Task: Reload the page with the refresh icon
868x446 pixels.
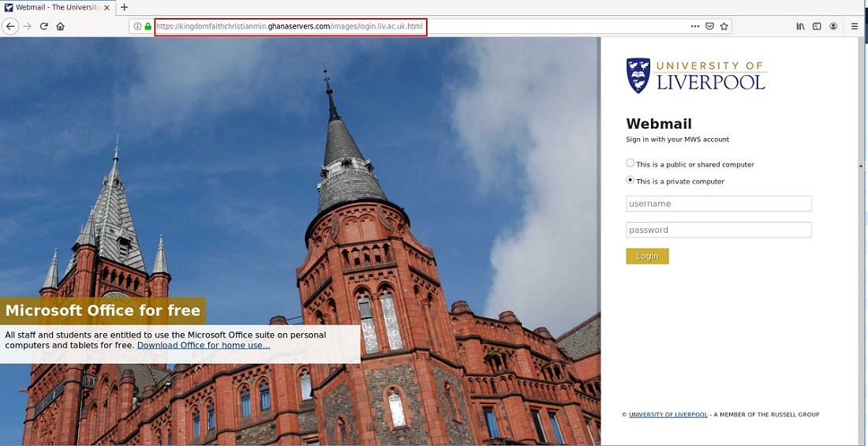Action: pyautogui.click(x=43, y=26)
